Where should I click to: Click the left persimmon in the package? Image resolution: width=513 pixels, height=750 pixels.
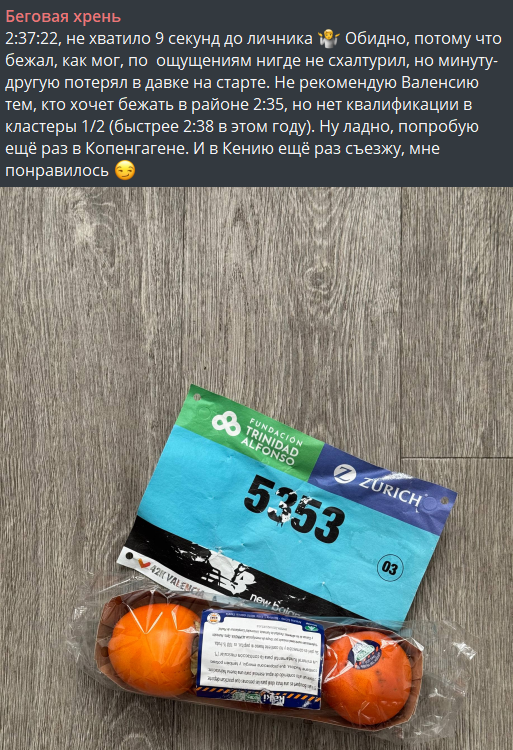coord(153,649)
